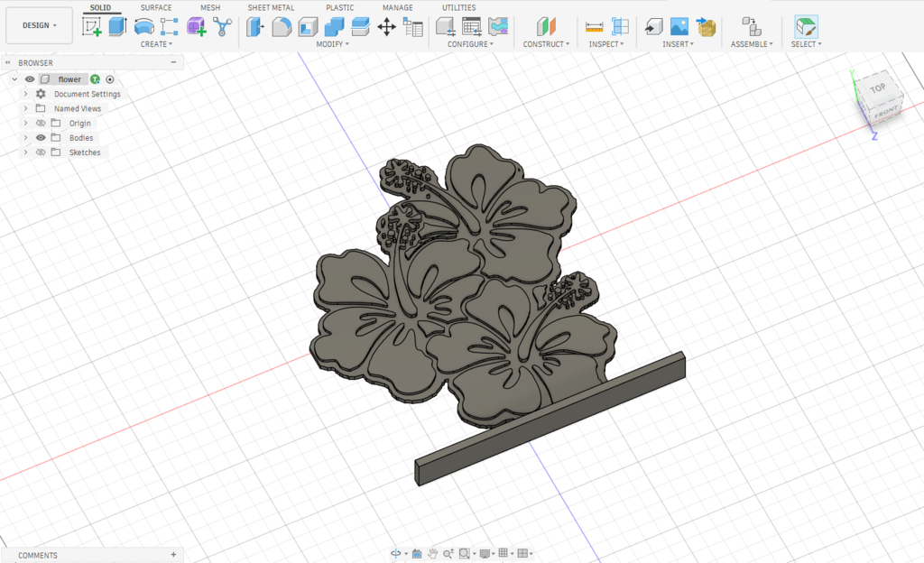This screenshot has width=924, height=563.
Task: Switch to the Utilities tab
Action: [459, 7]
